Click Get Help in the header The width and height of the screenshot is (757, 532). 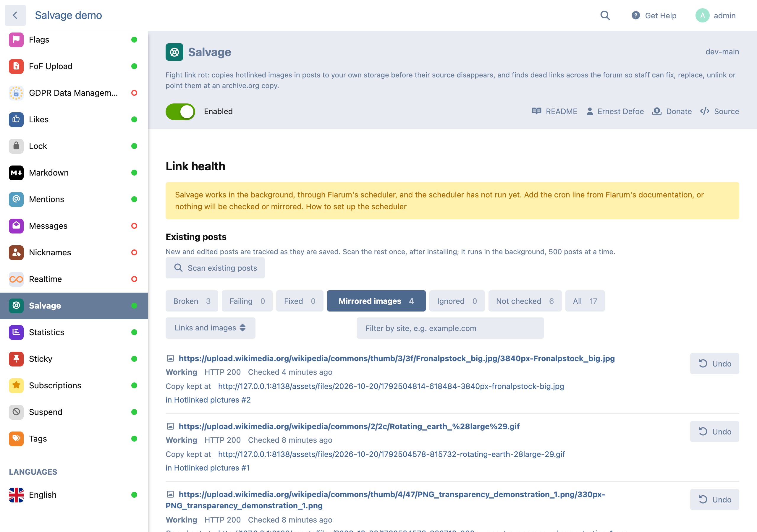(654, 15)
